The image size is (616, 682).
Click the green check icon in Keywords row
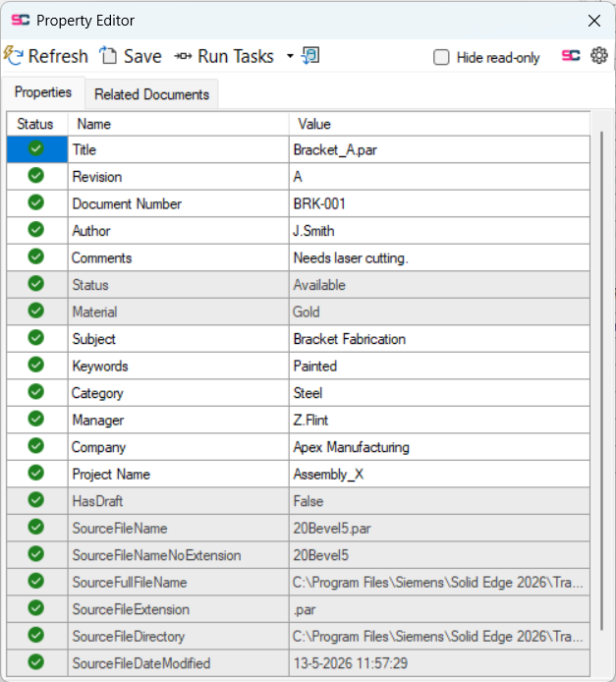[x=36, y=364]
